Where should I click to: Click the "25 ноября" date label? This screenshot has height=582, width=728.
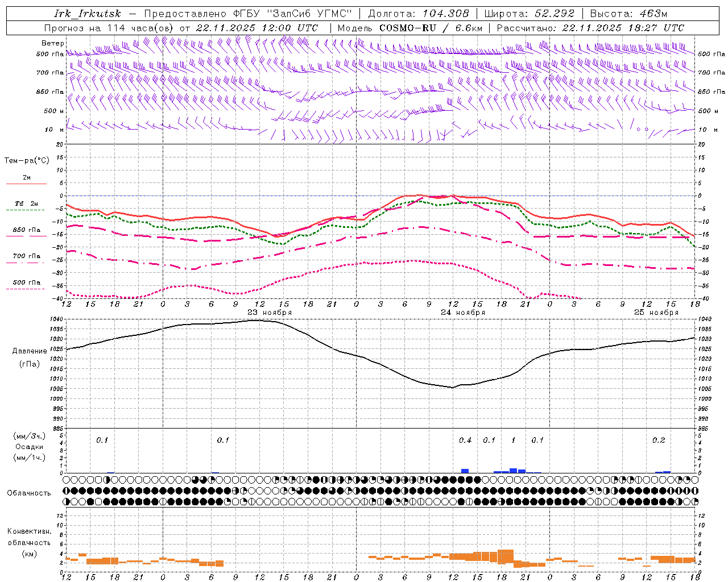[656, 312]
